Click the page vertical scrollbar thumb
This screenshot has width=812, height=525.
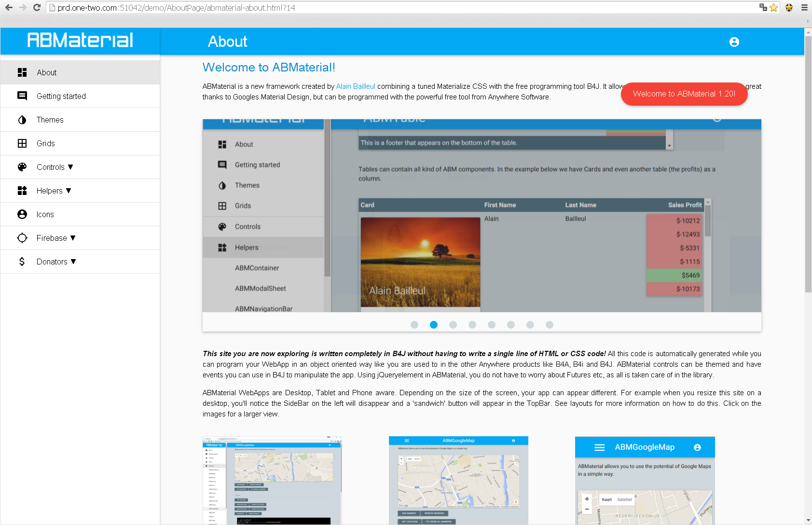pos(808,164)
